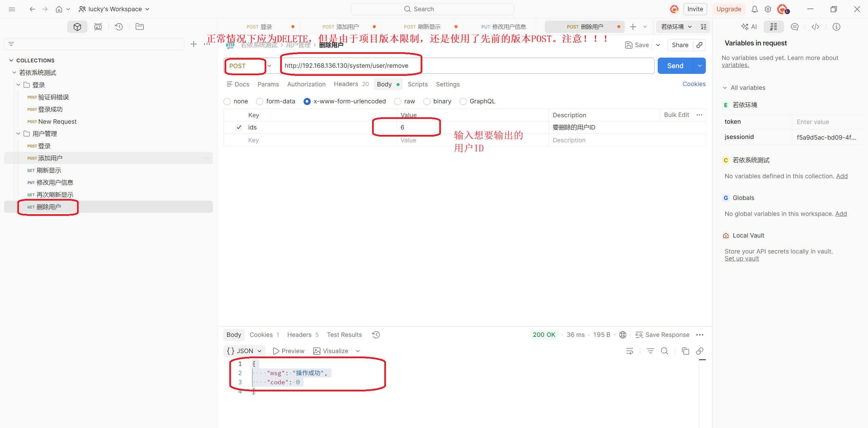
Task: Select the binary body type
Action: pyautogui.click(x=427, y=101)
